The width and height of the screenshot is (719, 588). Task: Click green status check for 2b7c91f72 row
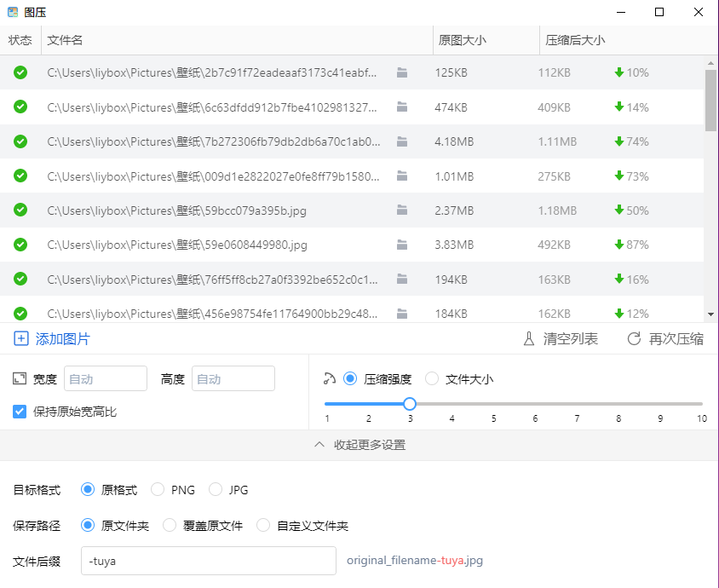click(20, 72)
